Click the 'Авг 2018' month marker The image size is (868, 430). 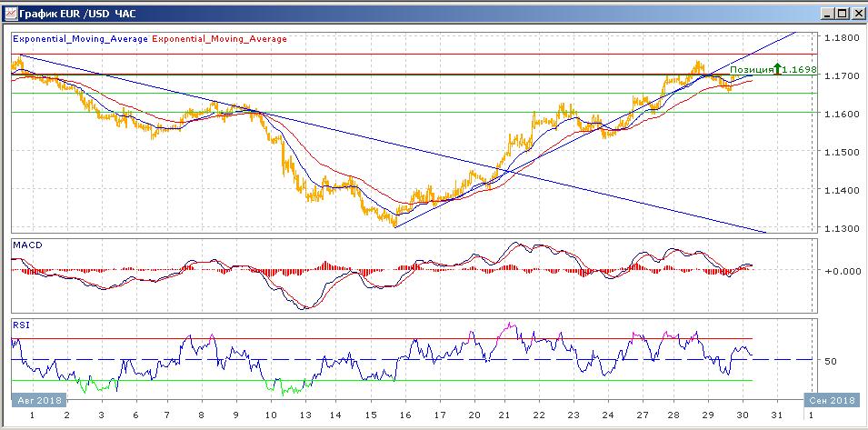37,401
